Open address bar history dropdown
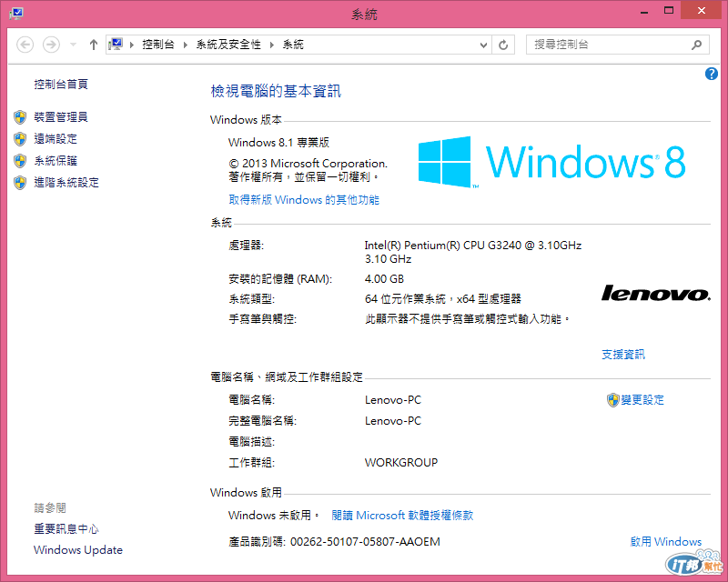The image size is (728, 582). coord(483,45)
